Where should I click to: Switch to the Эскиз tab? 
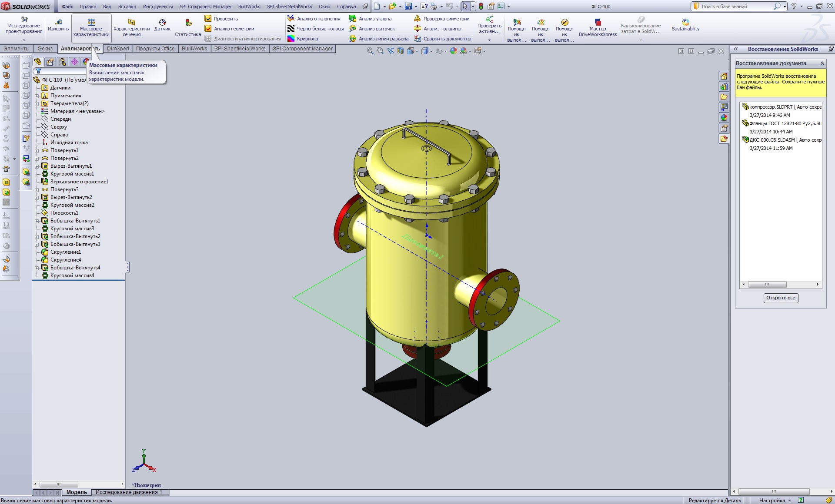coord(45,49)
